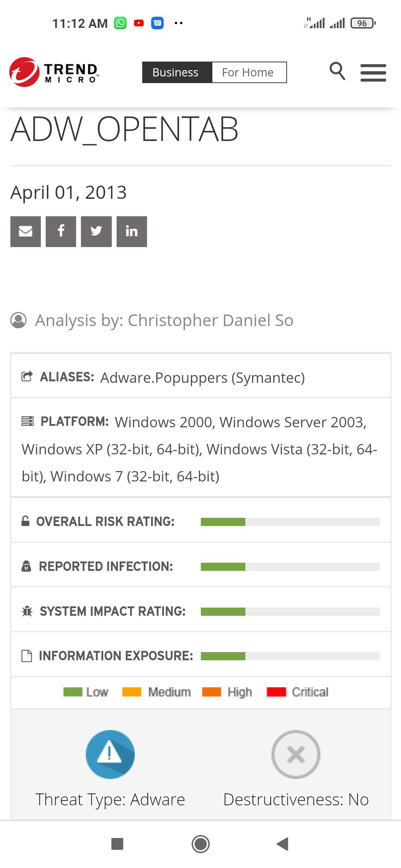Tap the WhatsApp notification icon
This screenshot has height=868, width=401.
120,23
